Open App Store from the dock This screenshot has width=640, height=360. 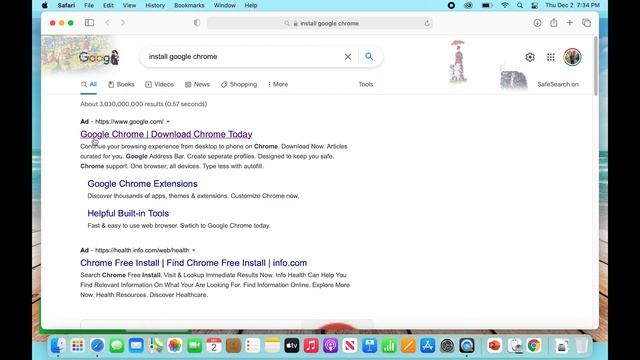tap(427, 346)
